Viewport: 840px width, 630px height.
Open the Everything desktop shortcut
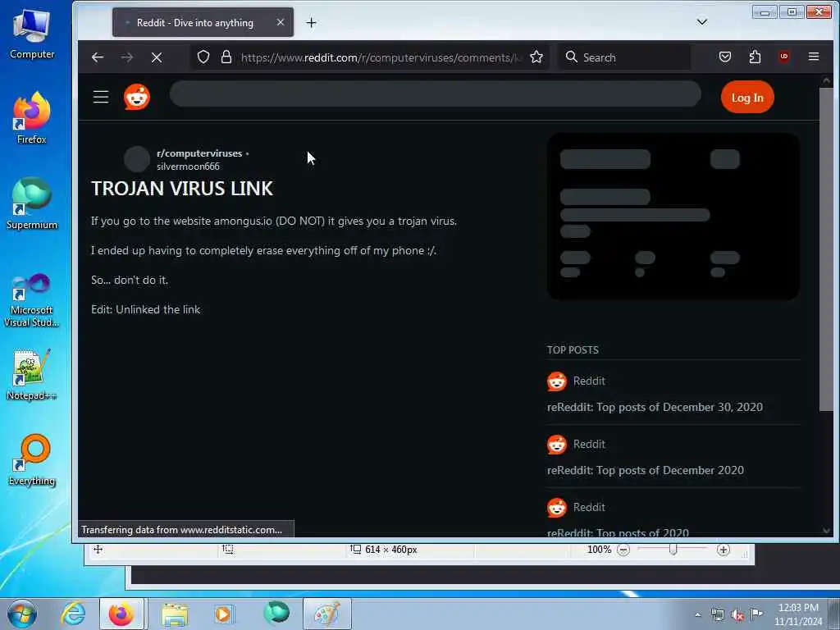click(32, 459)
